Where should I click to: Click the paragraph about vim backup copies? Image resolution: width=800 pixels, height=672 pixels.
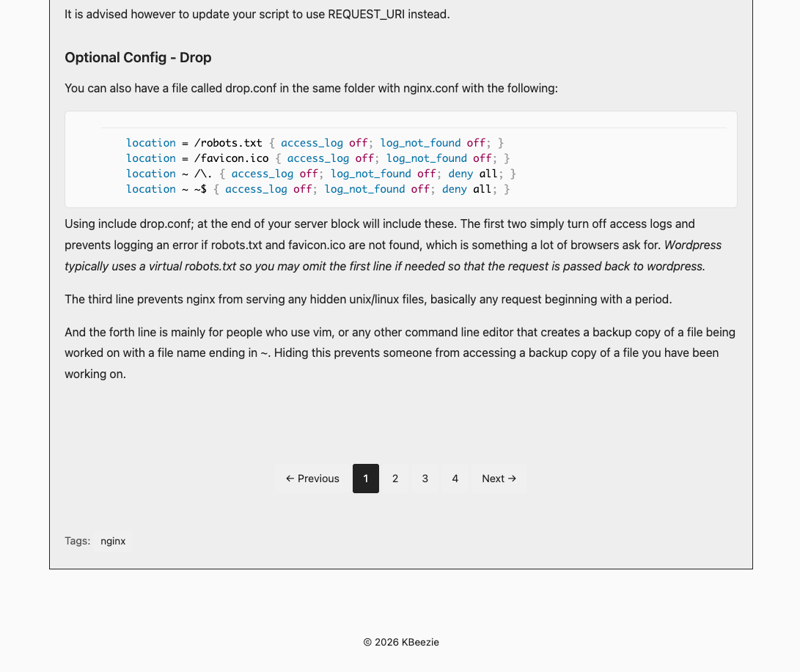point(400,352)
